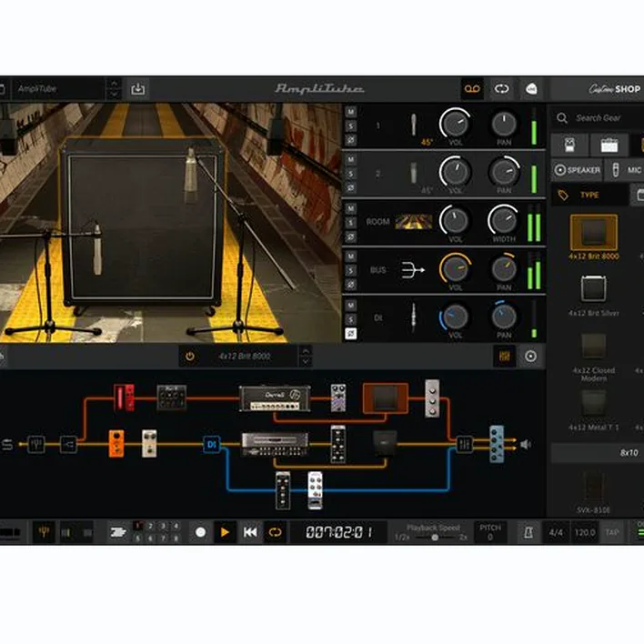Adjust mic 1 VOL knob

pyautogui.click(x=455, y=123)
